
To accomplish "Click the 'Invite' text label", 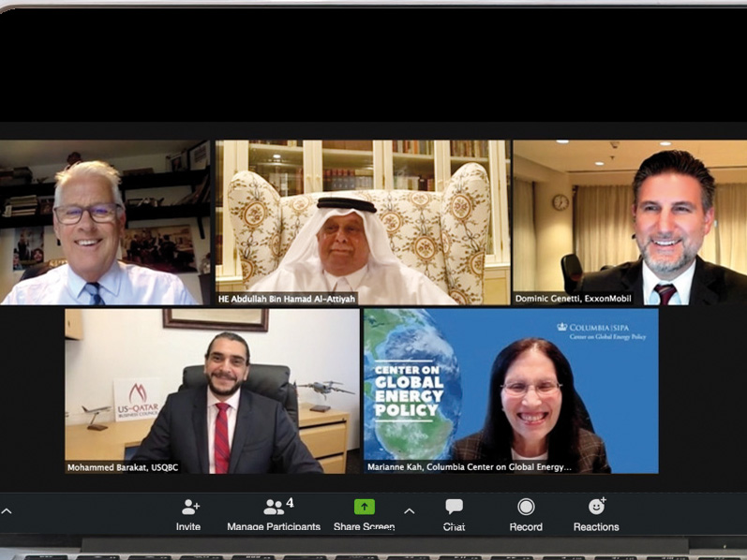I will 188,526.
